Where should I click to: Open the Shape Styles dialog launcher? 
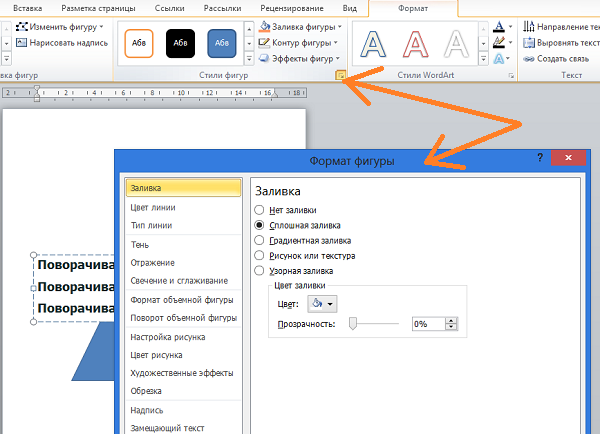342,76
